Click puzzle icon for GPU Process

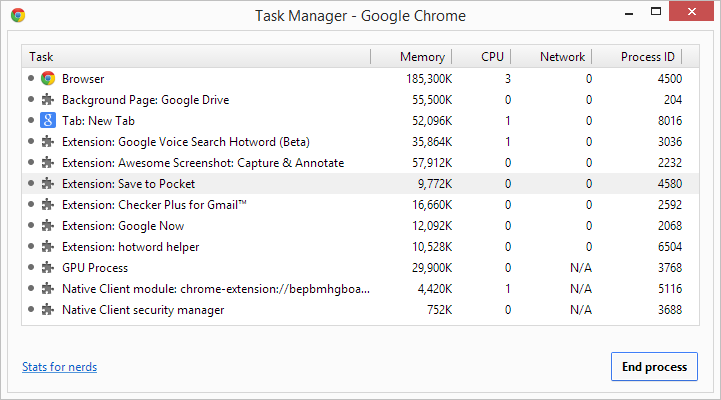[x=48, y=268]
